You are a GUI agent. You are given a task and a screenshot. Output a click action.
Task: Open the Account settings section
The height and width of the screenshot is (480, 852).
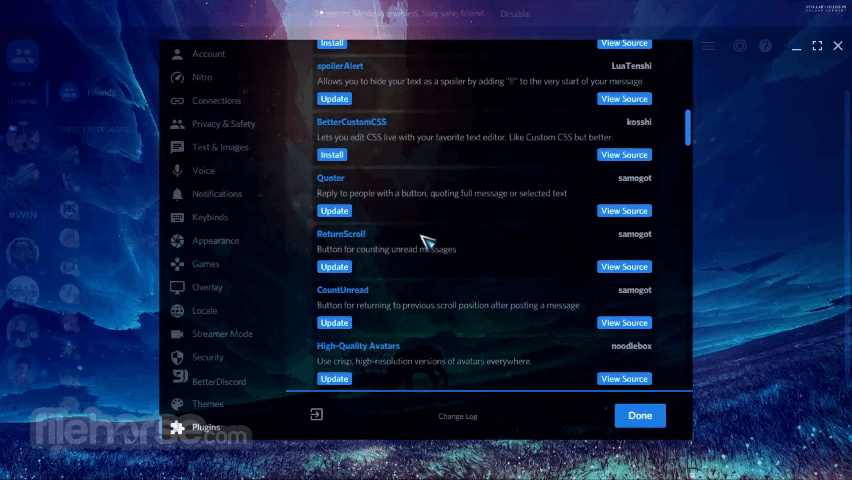pyautogui.click(x=209, y=54)
